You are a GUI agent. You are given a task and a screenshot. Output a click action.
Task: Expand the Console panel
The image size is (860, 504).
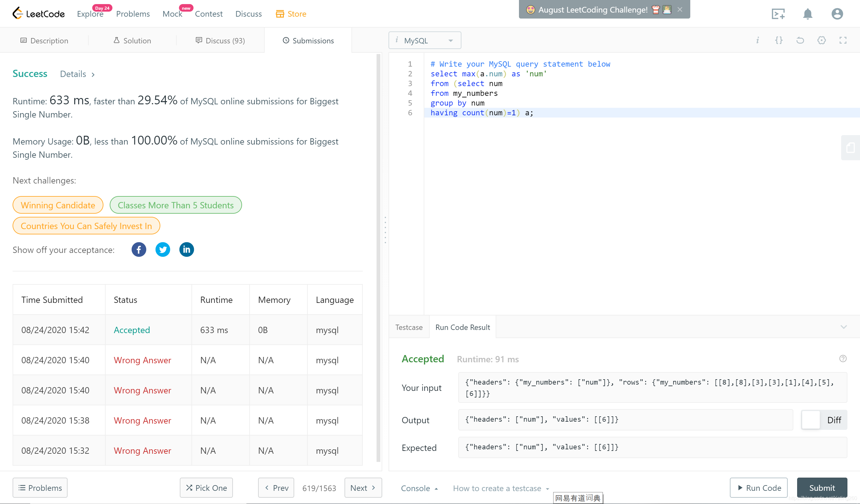click(419, 488)
